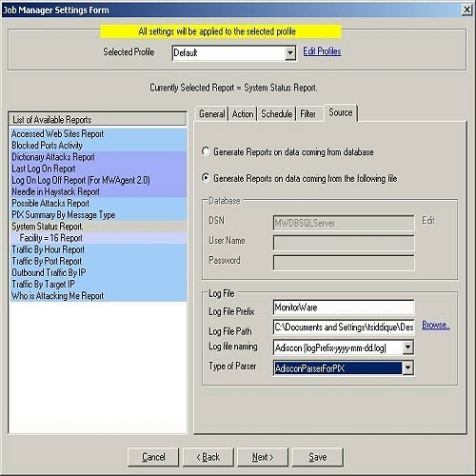Click the Next button
The width and height of the screenshot is (476, 476).
(263, 457)
